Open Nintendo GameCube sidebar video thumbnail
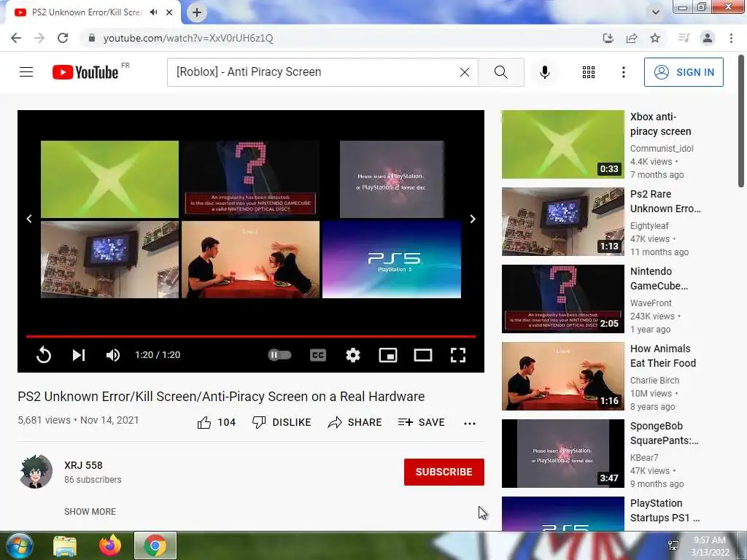Screen dimensions: 747x560 tap(562, 299)
